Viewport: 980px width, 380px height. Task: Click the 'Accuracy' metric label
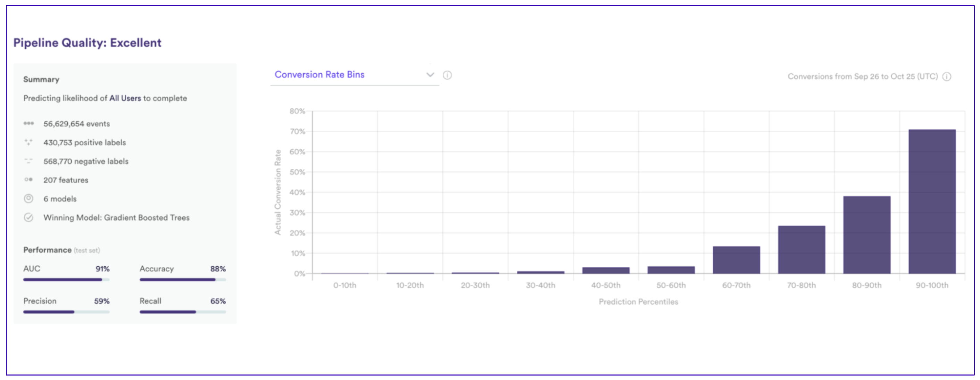click(156, 269)
